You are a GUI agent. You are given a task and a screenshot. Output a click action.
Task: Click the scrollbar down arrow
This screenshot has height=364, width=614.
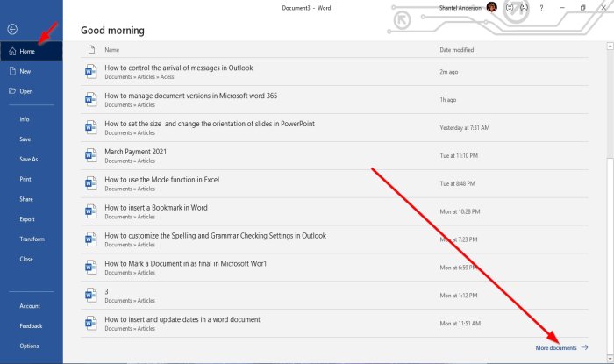click(x=610, y=358)
